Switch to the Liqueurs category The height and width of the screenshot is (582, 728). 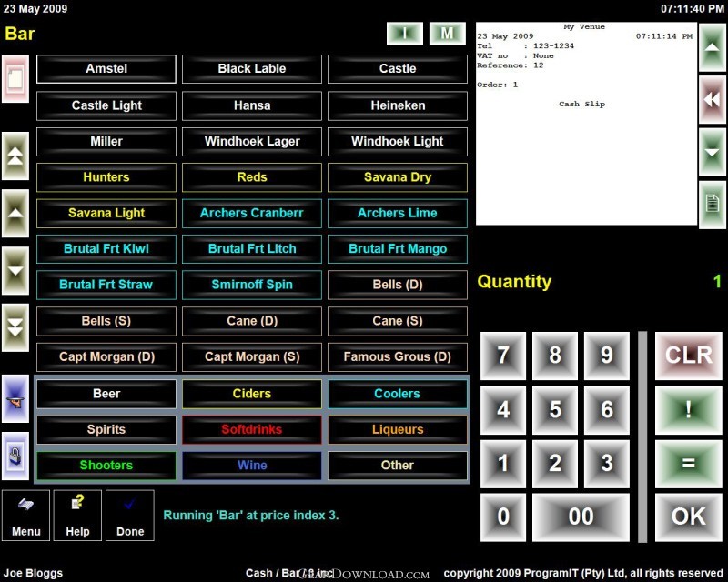(398, 429)
